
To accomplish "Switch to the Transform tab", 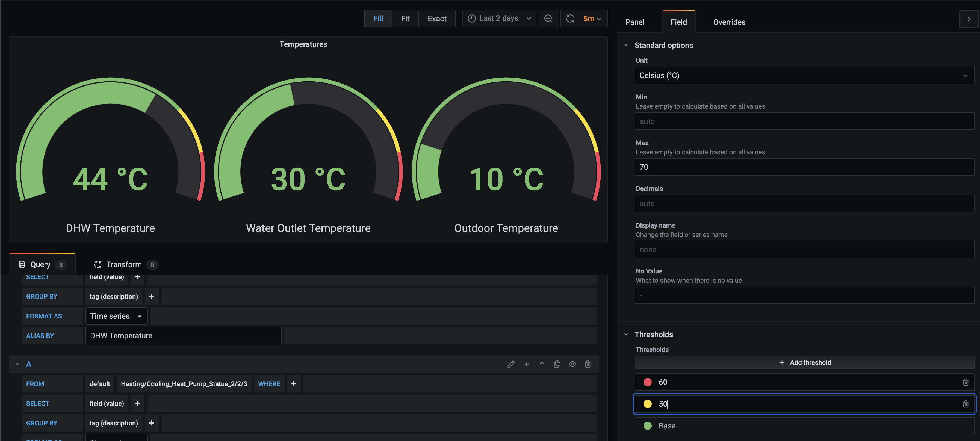I will tap(124, 264).
